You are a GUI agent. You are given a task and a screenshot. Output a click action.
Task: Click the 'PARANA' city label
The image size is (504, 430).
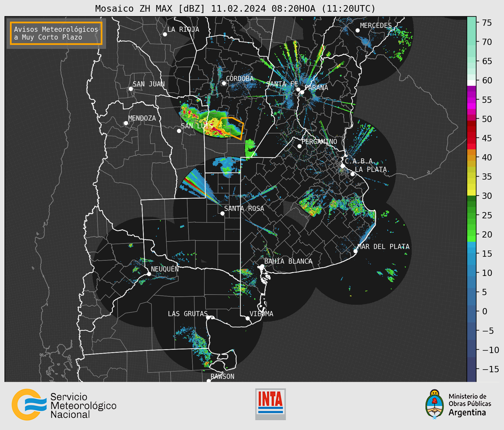pyautogui.click(x=316, y=88)
